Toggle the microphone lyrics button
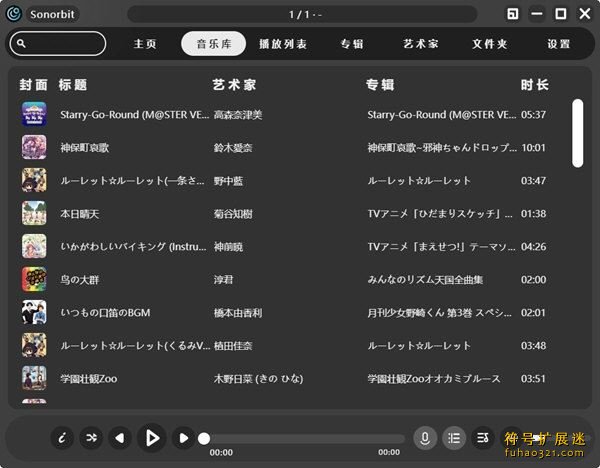This screenshot has height=468, width=600. [425, 437]
